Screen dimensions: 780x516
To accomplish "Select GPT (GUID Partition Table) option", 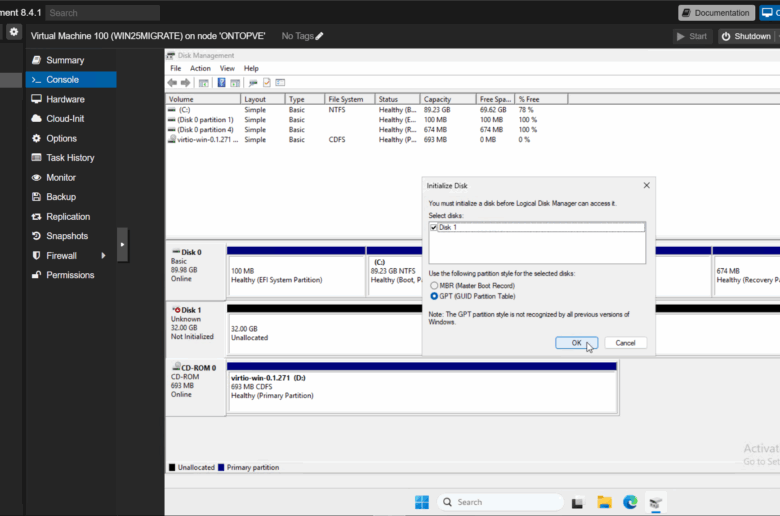I will [434, 296].
